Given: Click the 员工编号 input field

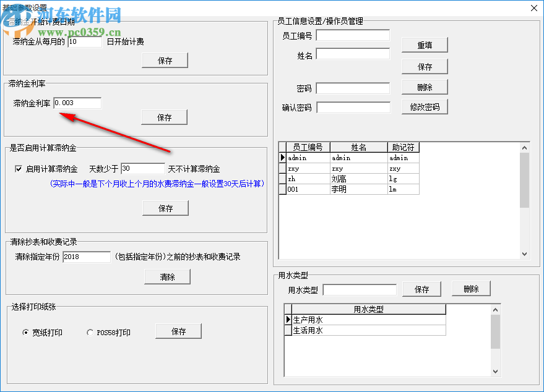Looking at the screenshot, I should pyautogui.click(x=353, y=35).
